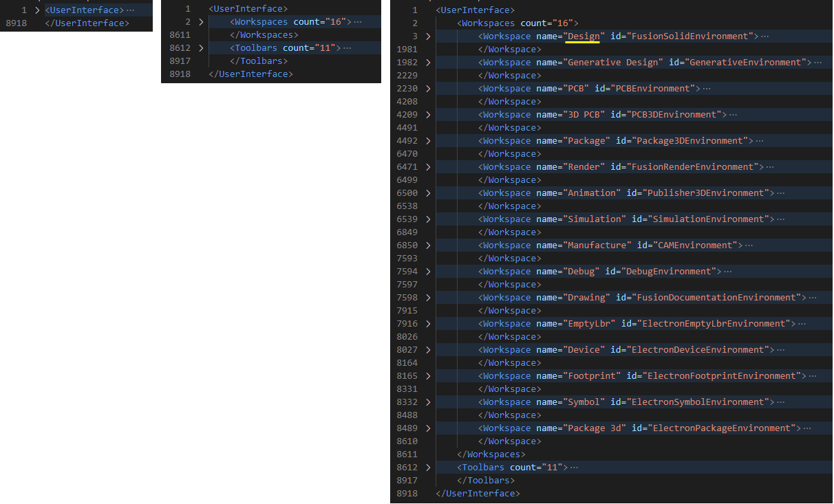Expand the Render workspace fold chevron
The image size is (834, 504).
(427, 167)
